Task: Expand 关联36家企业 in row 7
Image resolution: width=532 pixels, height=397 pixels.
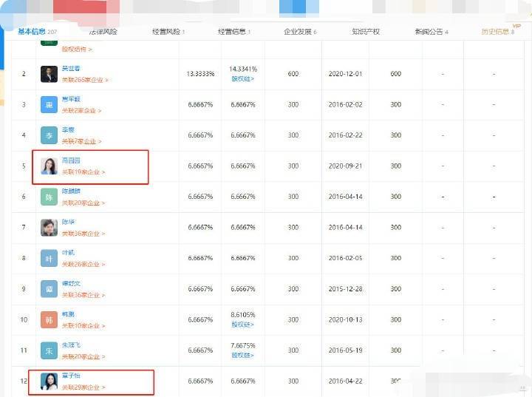Action: tap(83, 234)
